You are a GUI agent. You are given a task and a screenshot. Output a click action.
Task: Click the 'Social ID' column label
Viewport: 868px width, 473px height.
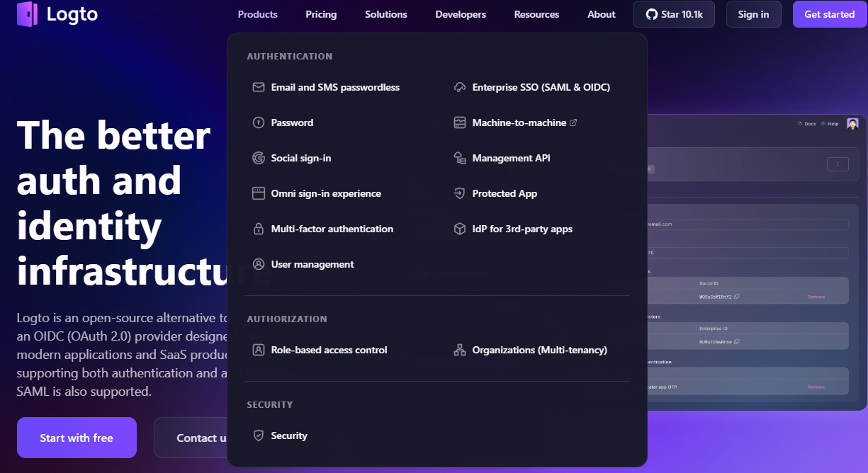pos(709,283)
